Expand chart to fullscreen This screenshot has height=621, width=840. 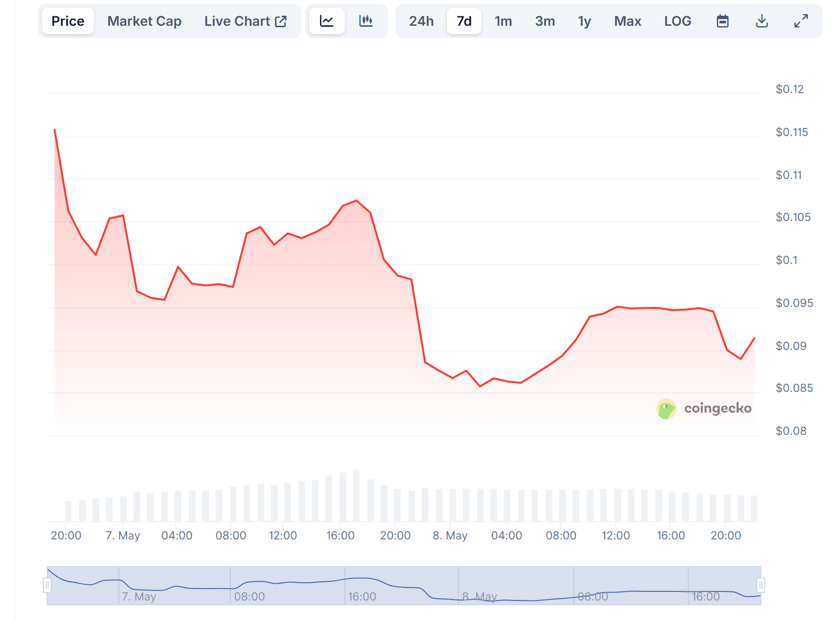pyautogui.click(x=801, y=21)
